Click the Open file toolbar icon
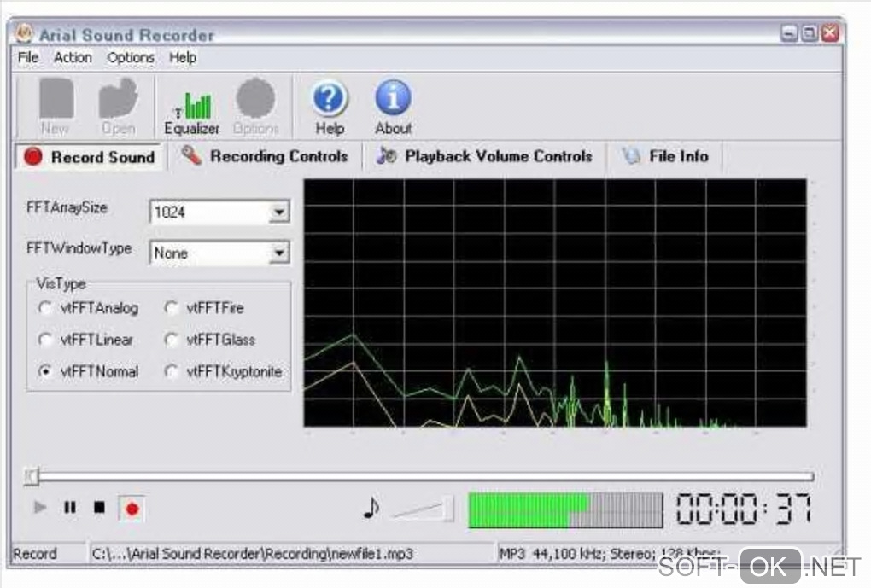871x588 pixels. click(118, 106)
